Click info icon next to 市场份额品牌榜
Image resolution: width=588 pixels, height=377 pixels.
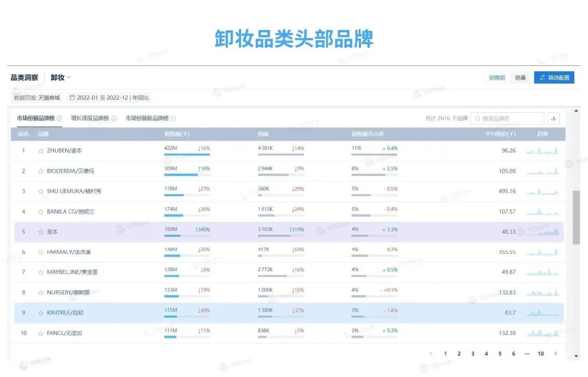[x=59, y=119]
